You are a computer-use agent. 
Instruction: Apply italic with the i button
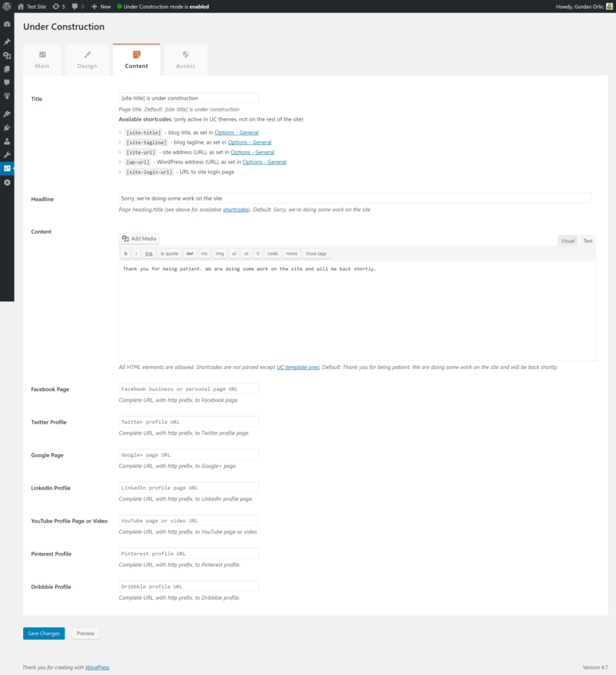(x=136, y=254)
